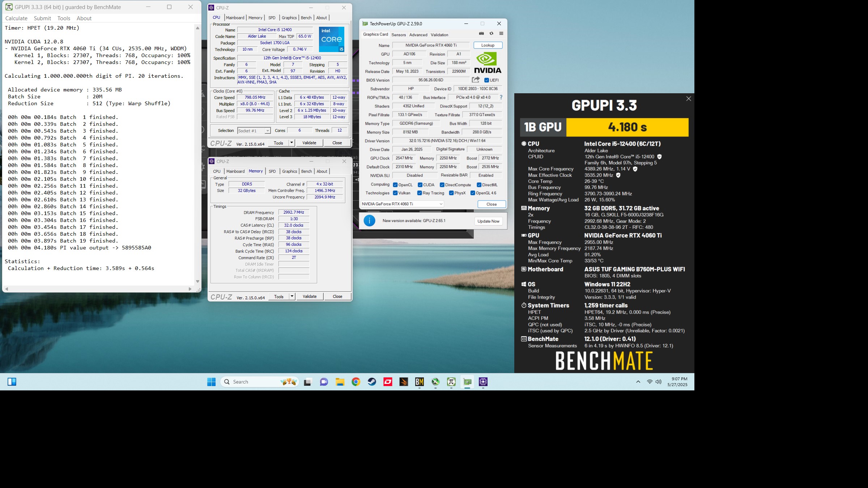Screen dimensions: 868x488
Task: Open SPD tab in bottom CPU-Z window
Action: point(272,171)
